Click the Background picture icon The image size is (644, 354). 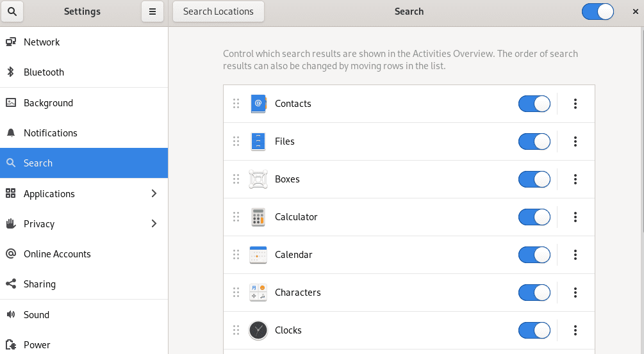pos(11,102)
